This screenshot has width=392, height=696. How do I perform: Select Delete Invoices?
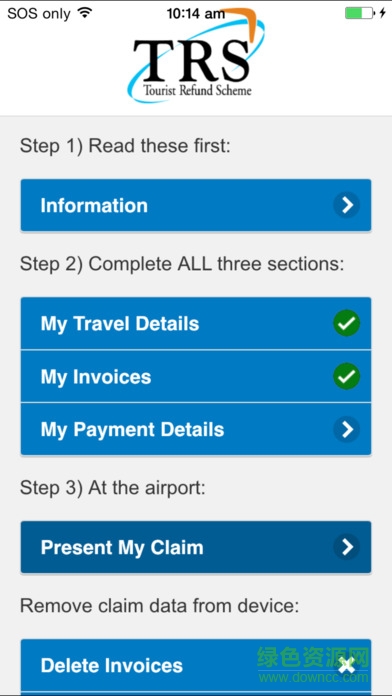[196, 665]
